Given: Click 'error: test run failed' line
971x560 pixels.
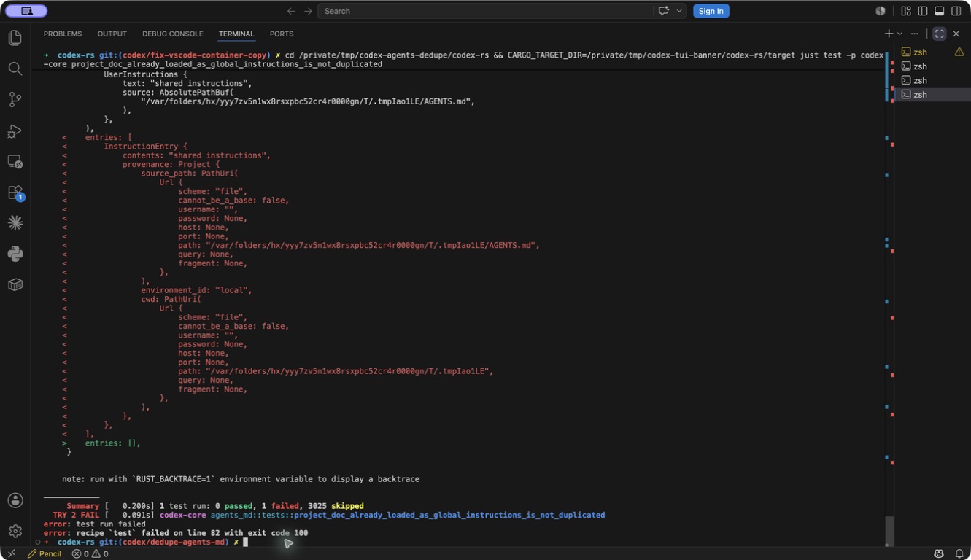Looking at the screenshot, I should (x=94, y=524).
